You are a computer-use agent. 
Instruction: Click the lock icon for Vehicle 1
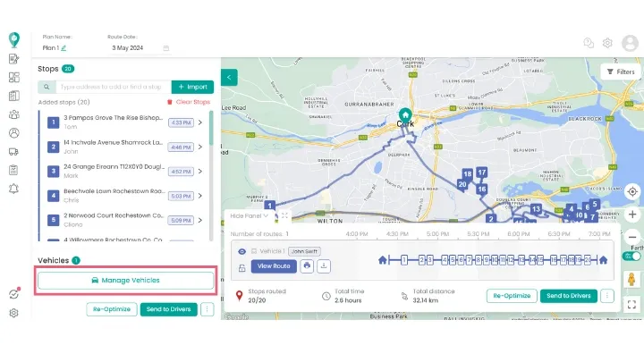point(242,266)
